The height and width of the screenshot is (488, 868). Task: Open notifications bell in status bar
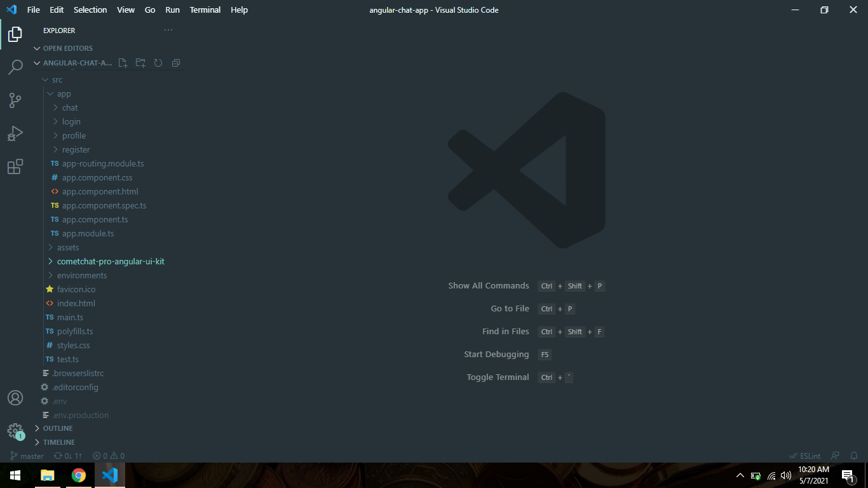pos(854,456)
